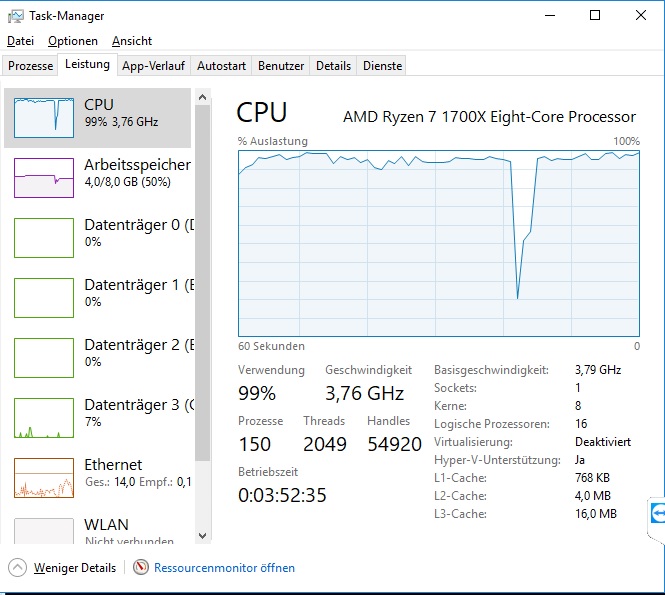Screen dimensions: 665x595
Task: Select the WLAN adapter entry
Action: pos(99,530)
